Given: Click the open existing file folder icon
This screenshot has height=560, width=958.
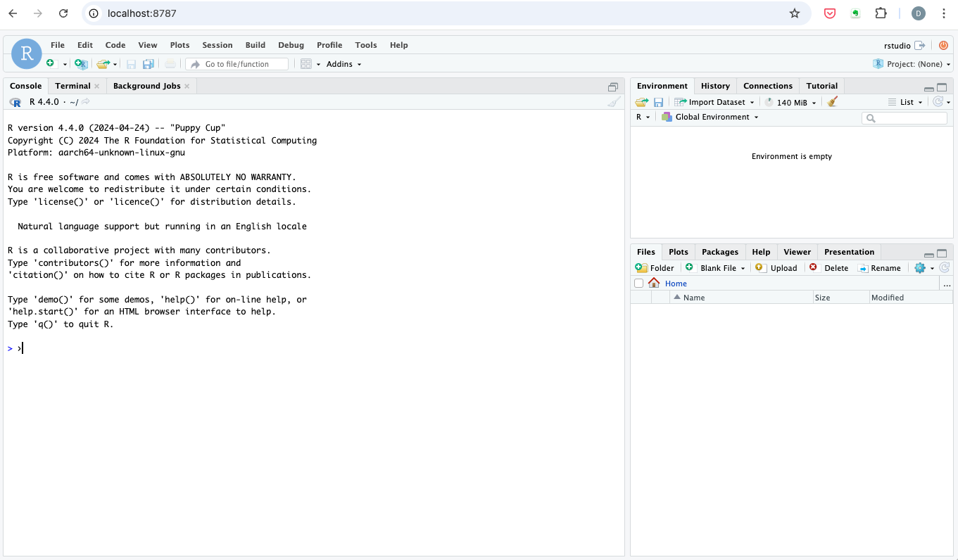Looking at the screenshot, I should coord(103,64).
